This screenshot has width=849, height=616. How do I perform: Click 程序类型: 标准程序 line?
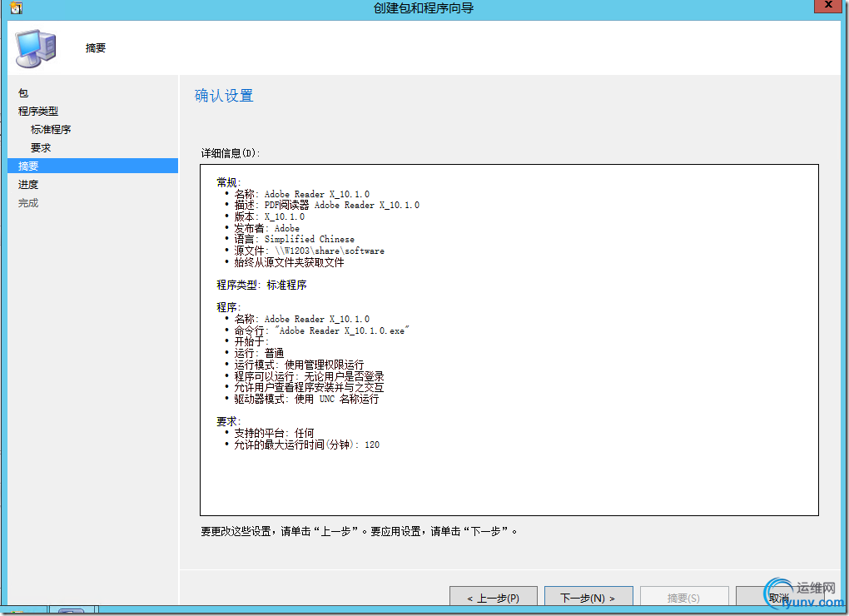click(261, 285)
